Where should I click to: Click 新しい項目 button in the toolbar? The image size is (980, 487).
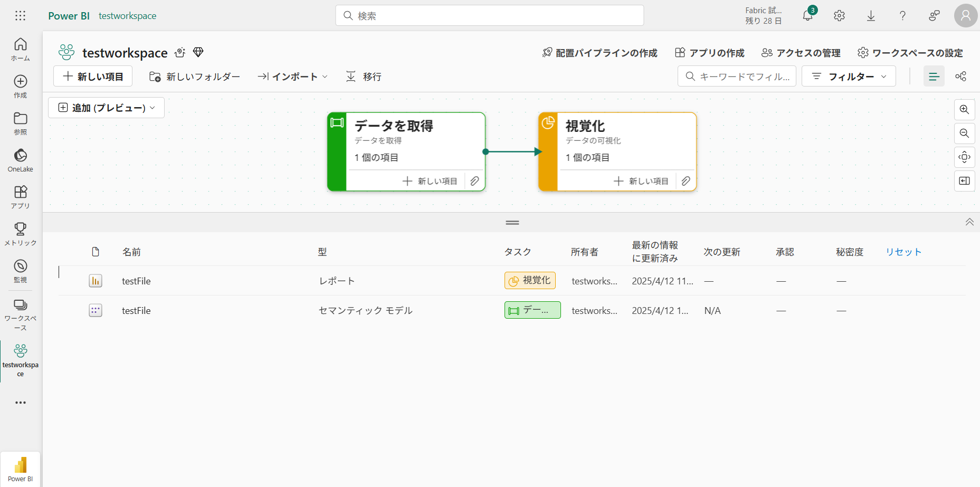pyautogui.click(x=93, y=77)
